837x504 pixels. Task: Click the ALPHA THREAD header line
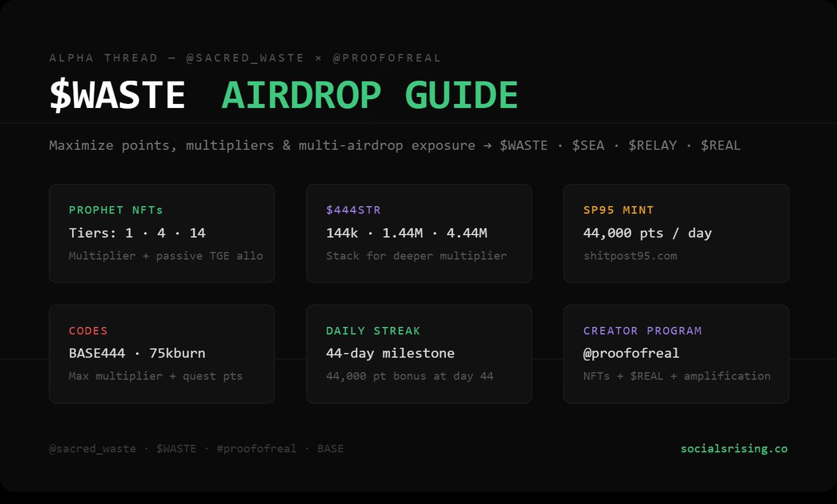click(245, 58)
